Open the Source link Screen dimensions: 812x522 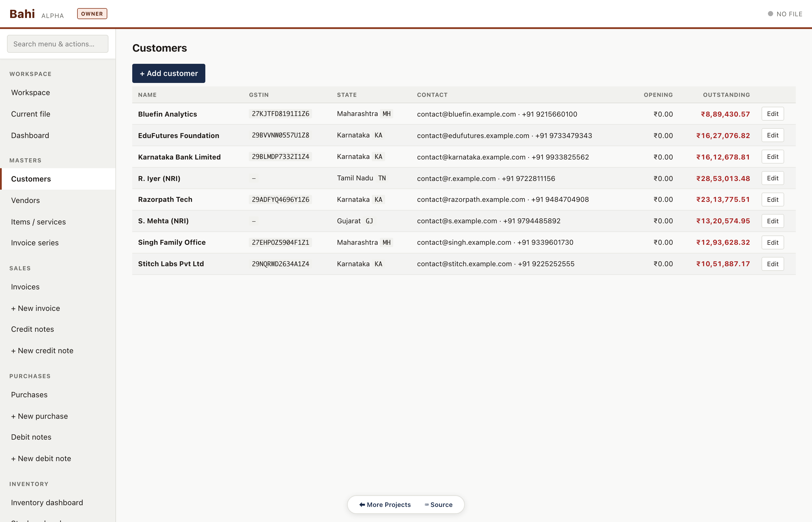click(x=438, y=504)
